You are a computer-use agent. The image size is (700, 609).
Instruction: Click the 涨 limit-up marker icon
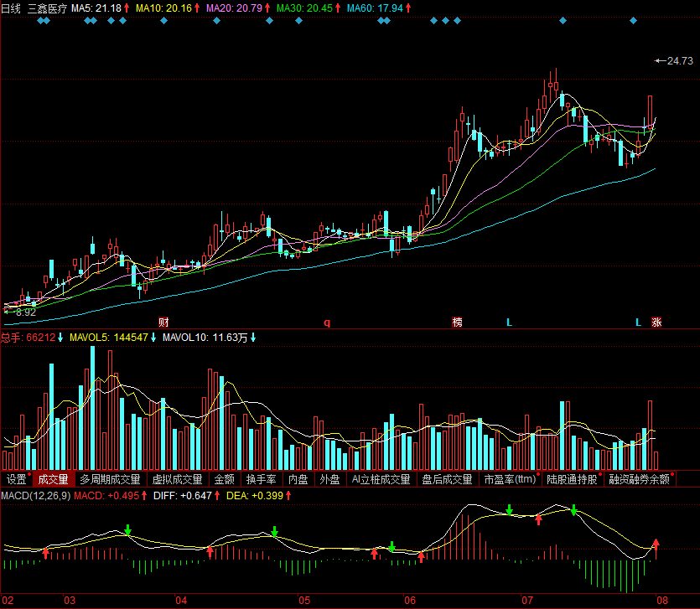click(656, 323)
